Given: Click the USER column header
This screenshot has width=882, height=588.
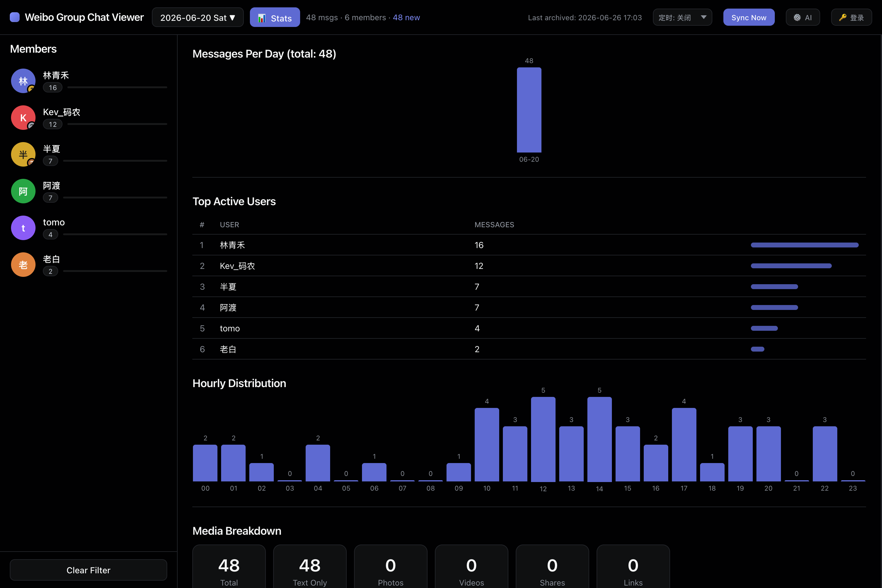Looking at the screenshot, I should [229, 224].
